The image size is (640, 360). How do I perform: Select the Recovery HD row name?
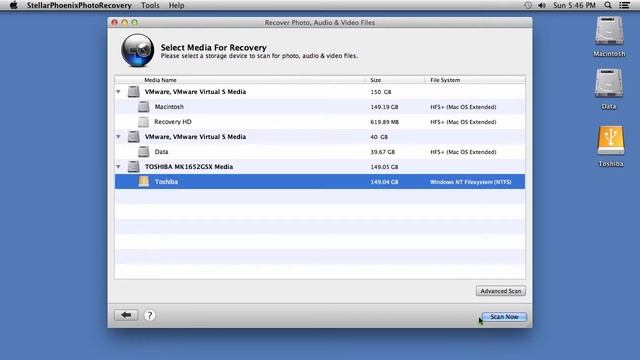(173, 122)
